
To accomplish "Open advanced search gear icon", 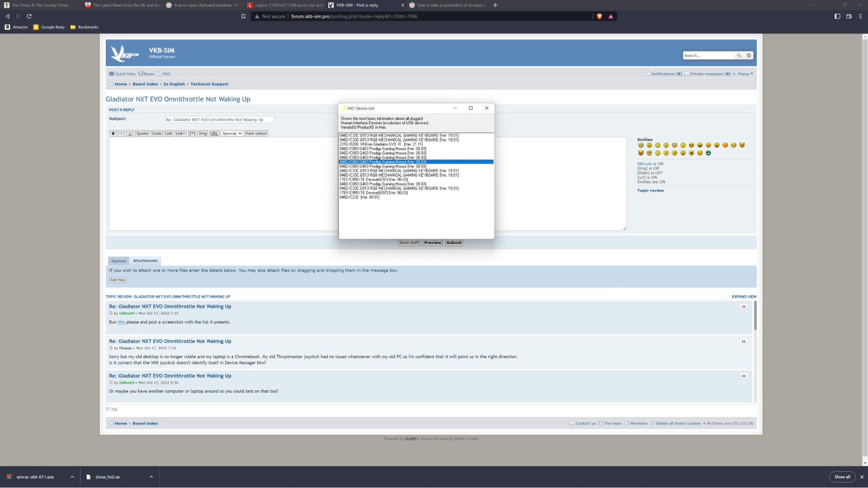I will tap(749, 55).
